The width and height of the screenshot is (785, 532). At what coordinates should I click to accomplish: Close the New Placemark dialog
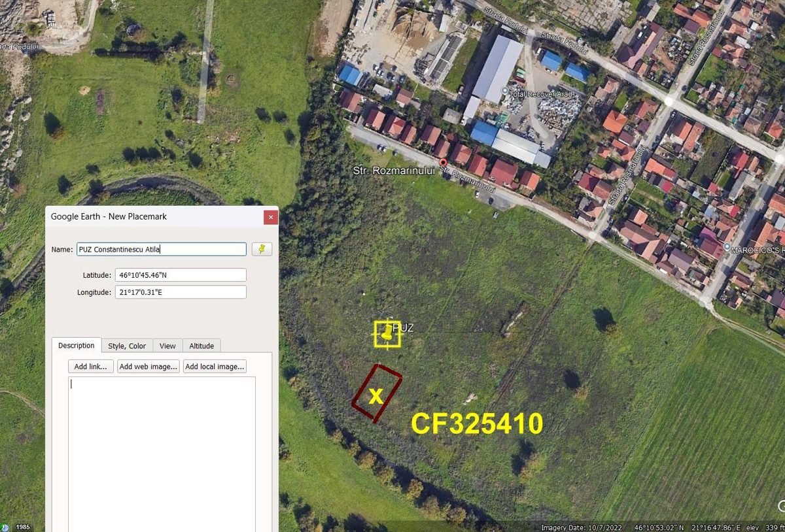pyautogui.click(x=270, y=216)
